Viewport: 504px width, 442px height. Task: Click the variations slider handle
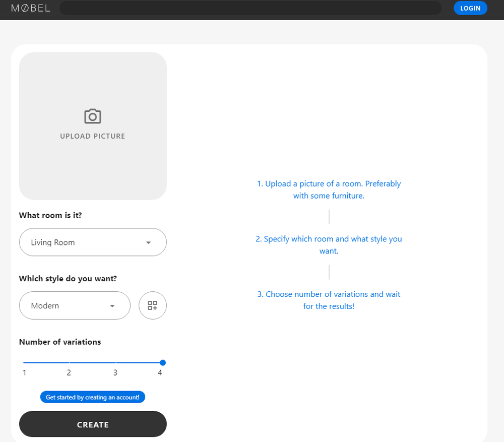162,362
